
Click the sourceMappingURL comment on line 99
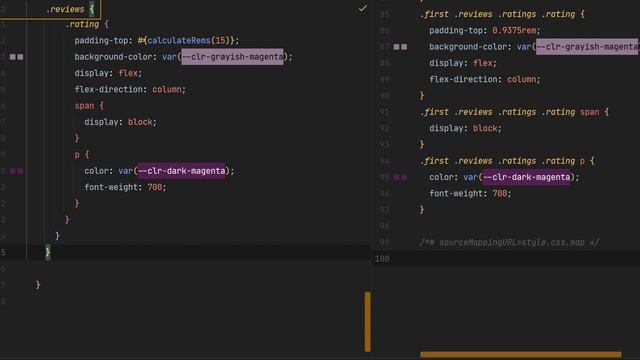(x=509, y=242)
